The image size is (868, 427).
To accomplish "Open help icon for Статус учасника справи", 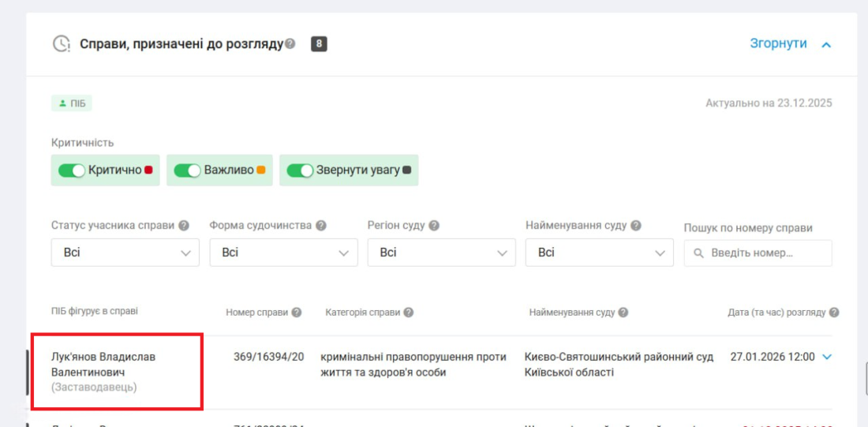I will click(185, 226).
